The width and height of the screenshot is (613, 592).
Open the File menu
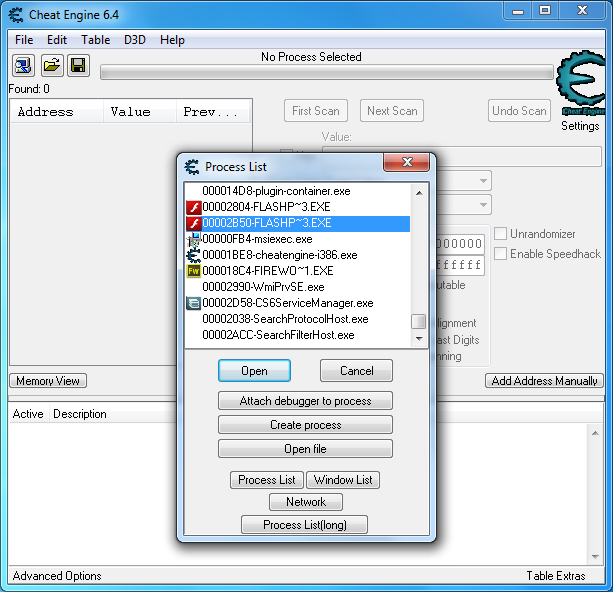pos(24,40)
